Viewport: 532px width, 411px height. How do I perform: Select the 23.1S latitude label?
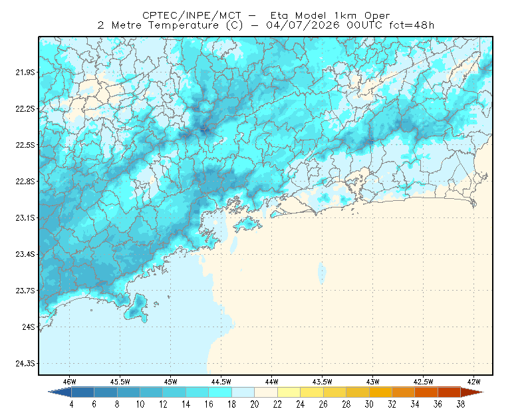25,217
